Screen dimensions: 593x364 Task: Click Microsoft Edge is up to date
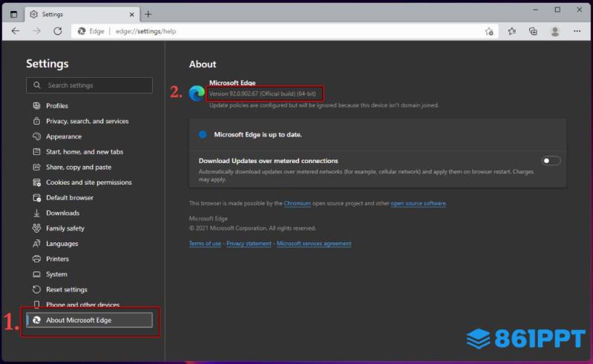point(258,134)
